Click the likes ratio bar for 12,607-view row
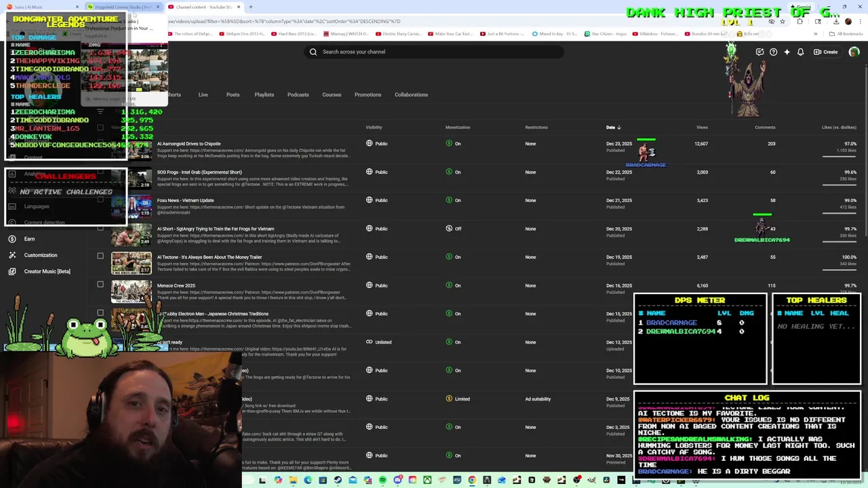868x488 pixels. tap(839, 156)
